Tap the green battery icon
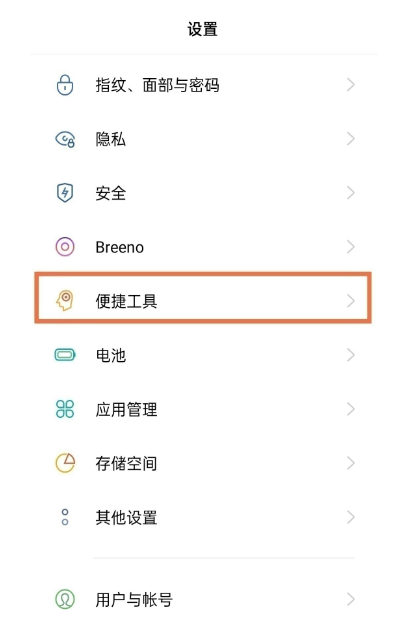The width and height of the screenshot is (415, 632). [65, 355]
